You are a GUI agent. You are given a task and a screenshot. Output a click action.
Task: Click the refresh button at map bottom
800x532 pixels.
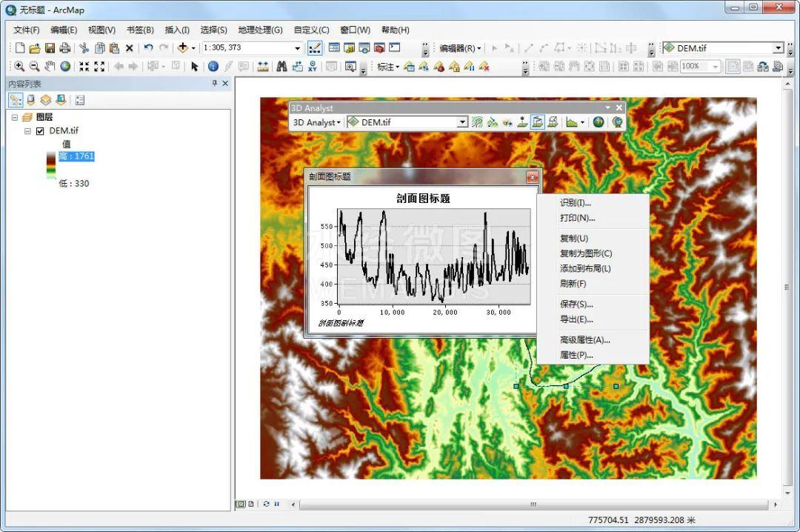pos(267,504)
